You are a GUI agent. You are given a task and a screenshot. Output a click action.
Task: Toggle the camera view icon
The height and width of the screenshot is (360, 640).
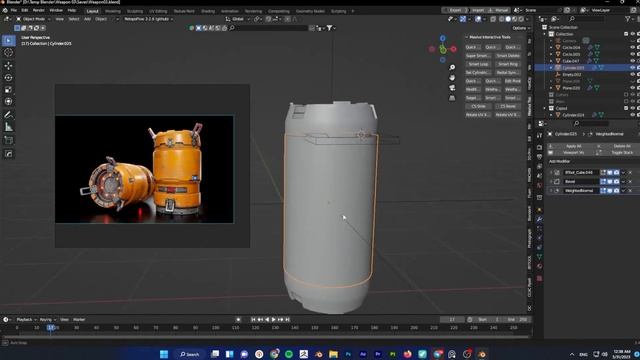click(452, 88)
